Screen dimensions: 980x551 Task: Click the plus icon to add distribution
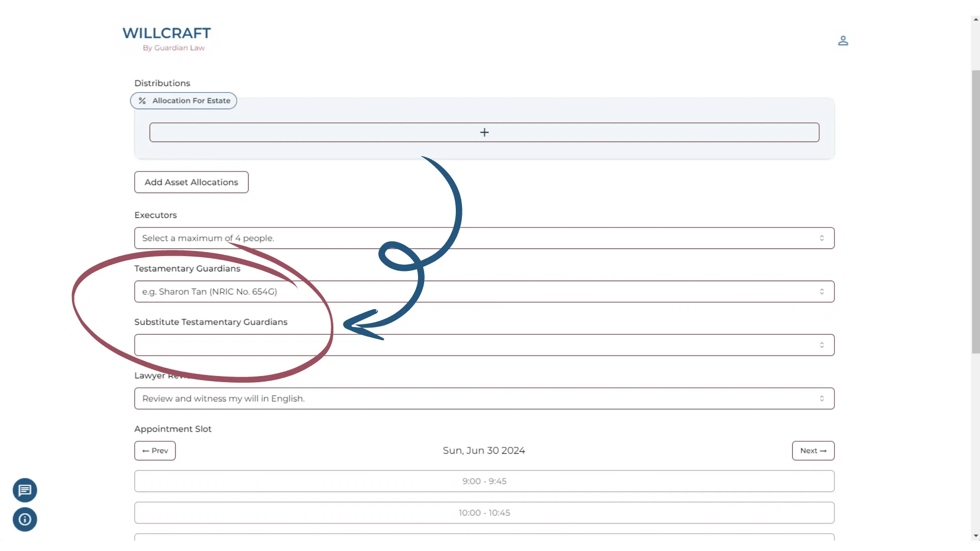click(484, 132)
